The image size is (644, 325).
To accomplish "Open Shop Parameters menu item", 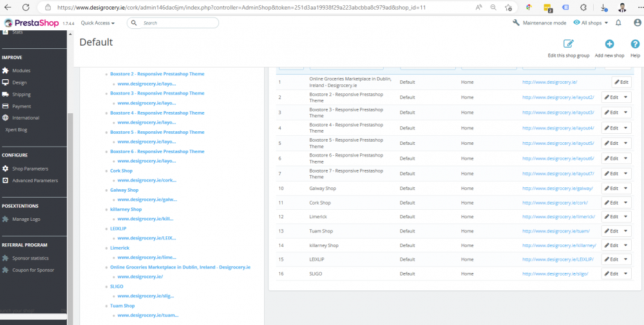I will click(x=30, y=169).
